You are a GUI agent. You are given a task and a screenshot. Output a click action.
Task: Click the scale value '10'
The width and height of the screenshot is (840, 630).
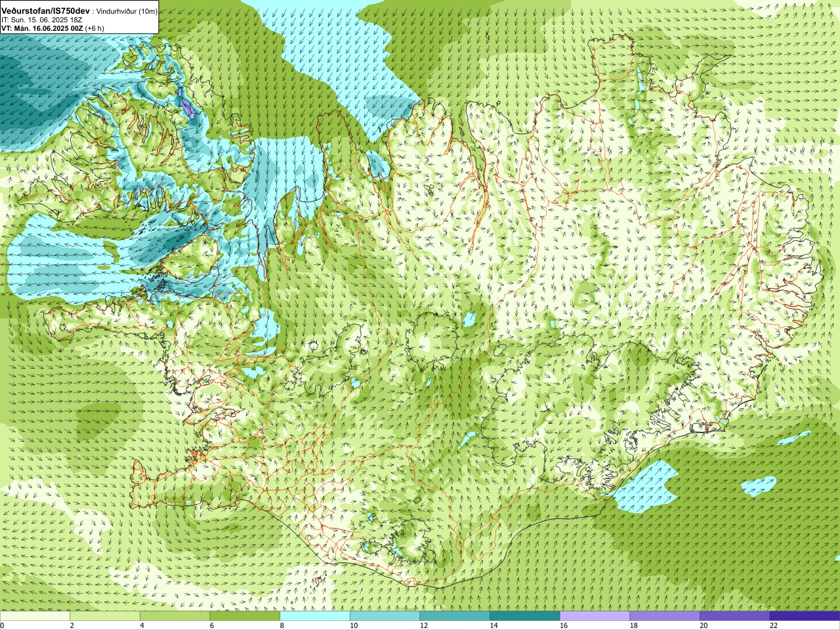click(x=354, y=625)
